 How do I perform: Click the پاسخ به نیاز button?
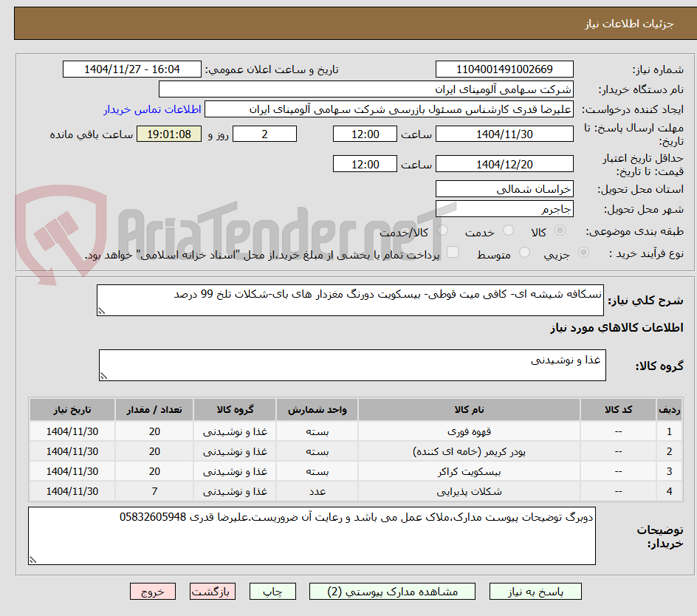pyautogui.click(x=535, y=592)
